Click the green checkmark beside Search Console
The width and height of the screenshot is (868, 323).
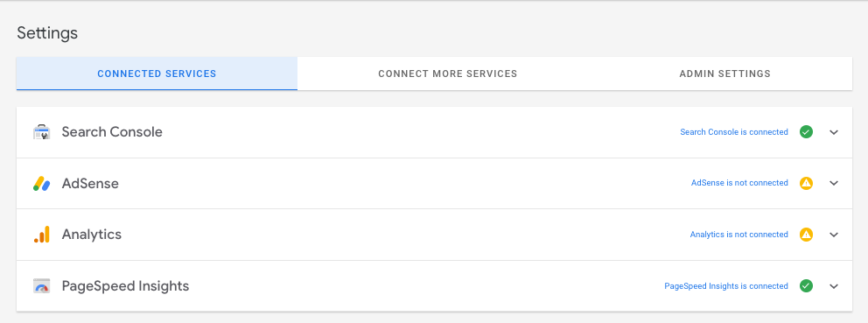(x=806, y=132)
